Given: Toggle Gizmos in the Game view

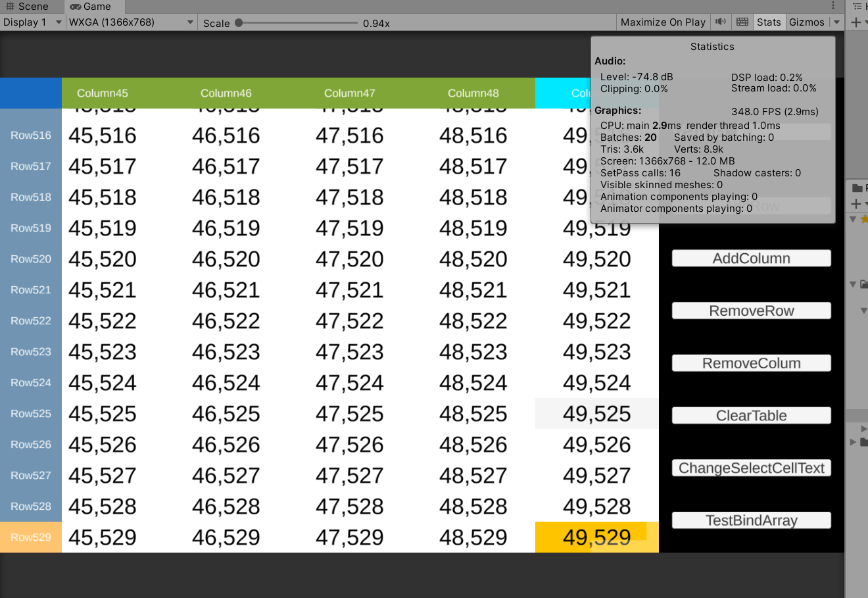Looking at the screenshot, I should tap(807, 22).
